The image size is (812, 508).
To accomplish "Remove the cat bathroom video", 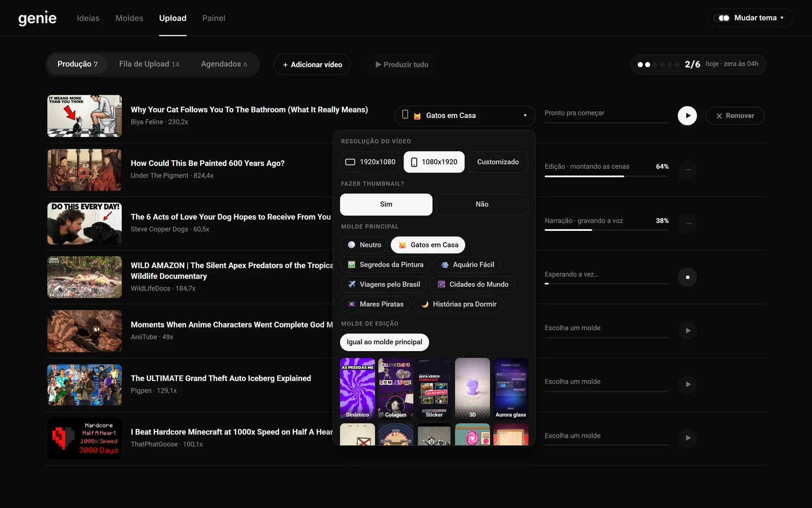I will [x=735, y=116].
